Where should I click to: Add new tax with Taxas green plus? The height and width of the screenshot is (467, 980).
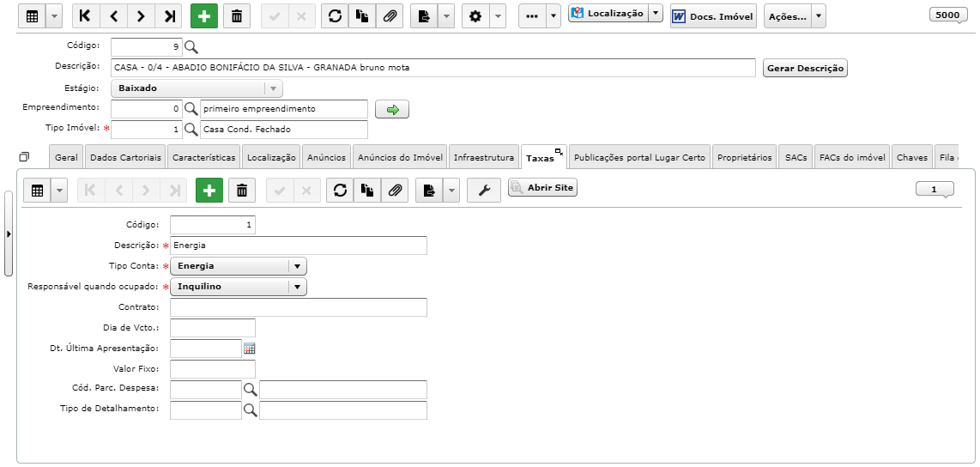click(209, 190)
